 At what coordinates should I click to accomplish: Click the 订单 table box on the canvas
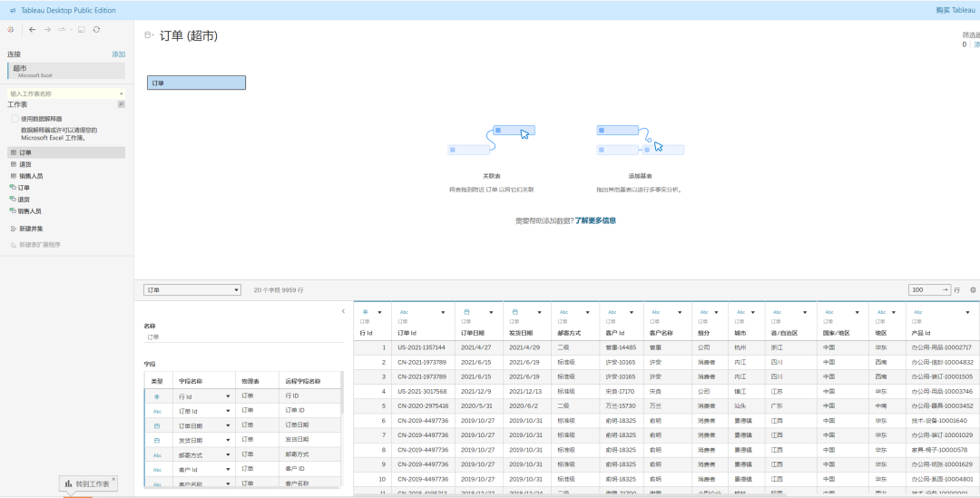[196, 83]
